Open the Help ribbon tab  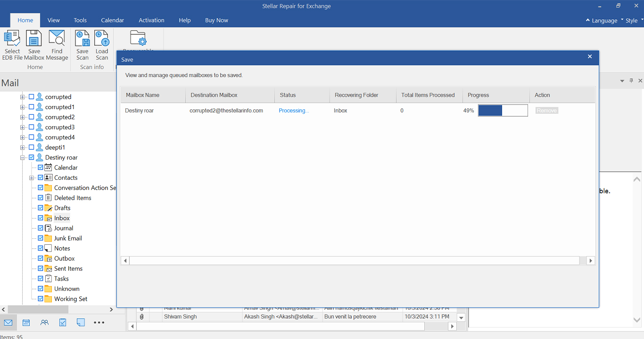tap(185, 20)
